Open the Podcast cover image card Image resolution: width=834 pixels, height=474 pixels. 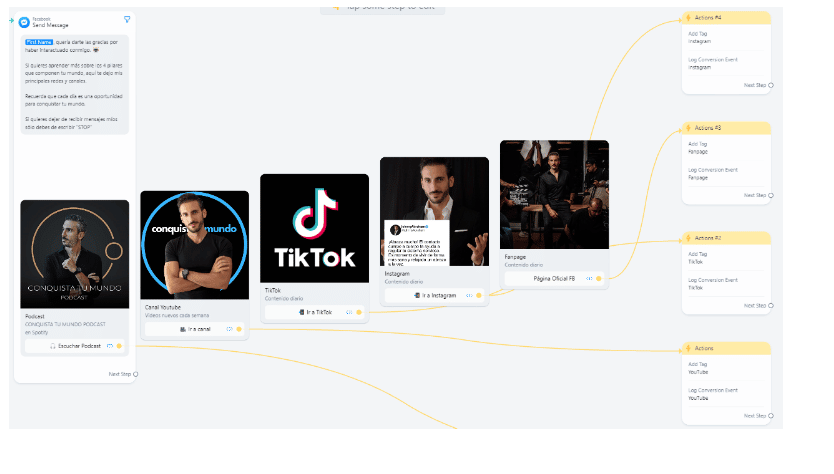tap(74, 254)
